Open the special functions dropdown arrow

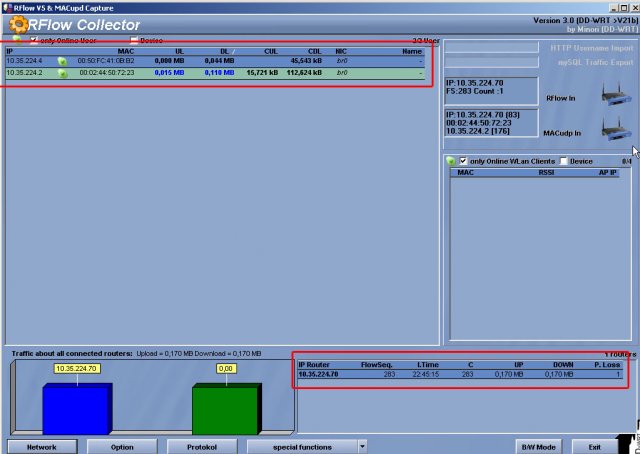pyautogui.click(x=362, y=446)
